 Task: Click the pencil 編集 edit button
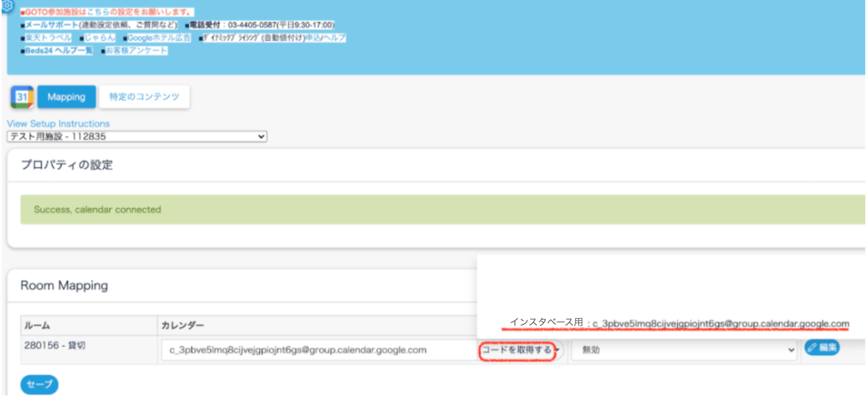(822, 348)
